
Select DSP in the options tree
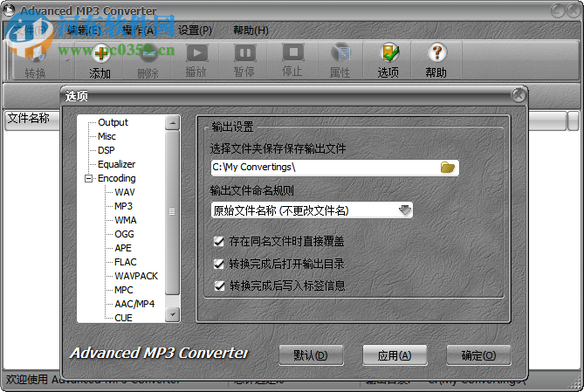click(106, 150)
